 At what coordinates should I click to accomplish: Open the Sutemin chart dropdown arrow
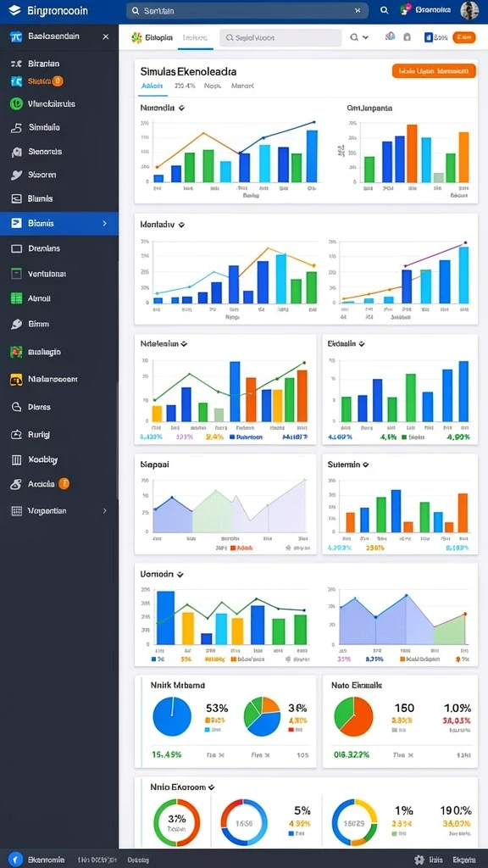(x=365, y=465)
